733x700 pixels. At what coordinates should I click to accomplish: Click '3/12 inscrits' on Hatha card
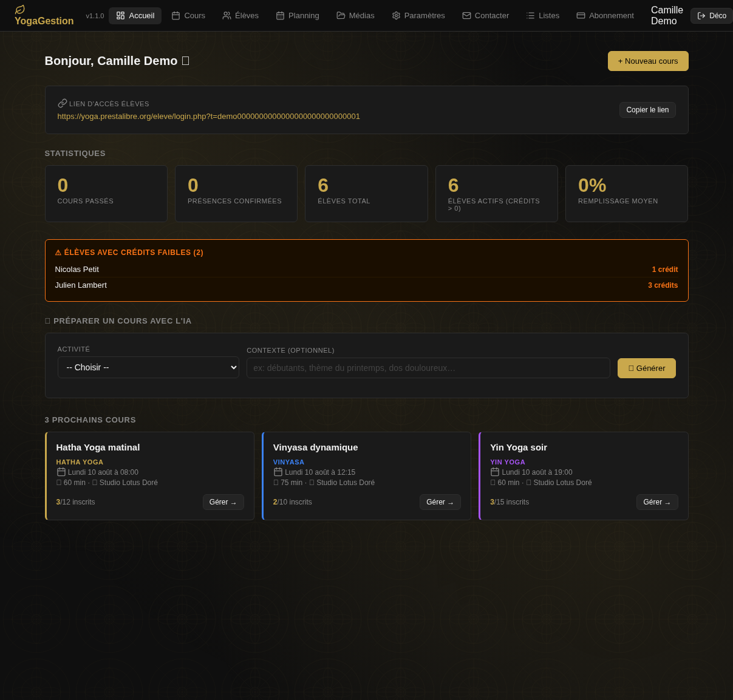[76, 502]
